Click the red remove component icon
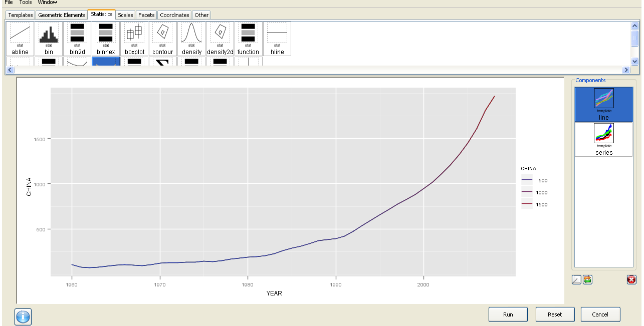This screenshot has height=326, width=644. [631, 279]
